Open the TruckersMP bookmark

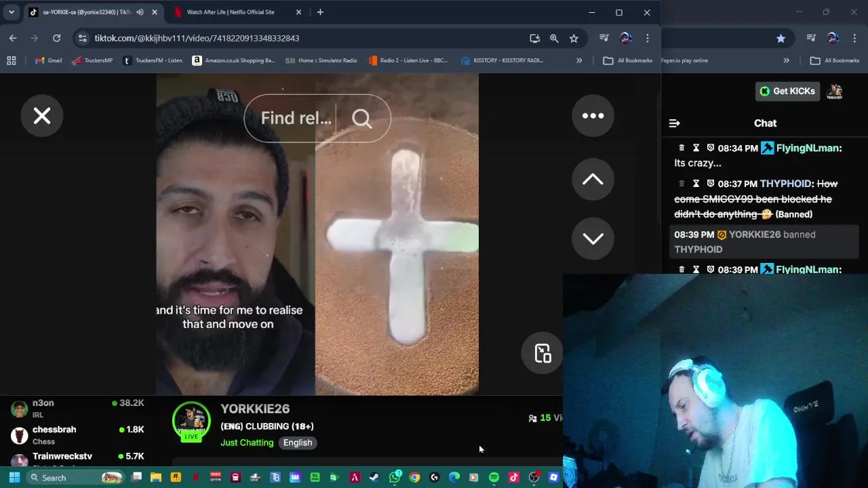point(92,60)
